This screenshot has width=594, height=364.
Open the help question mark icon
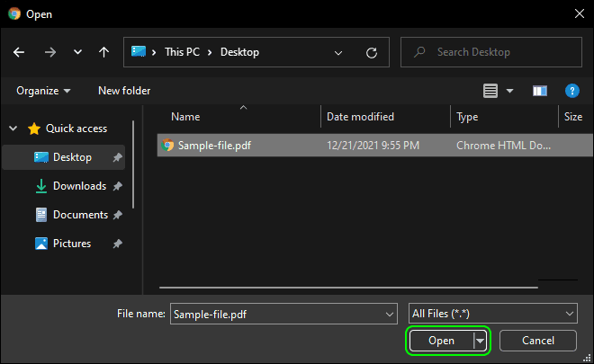pyautogui.click(x=572, y=91)
